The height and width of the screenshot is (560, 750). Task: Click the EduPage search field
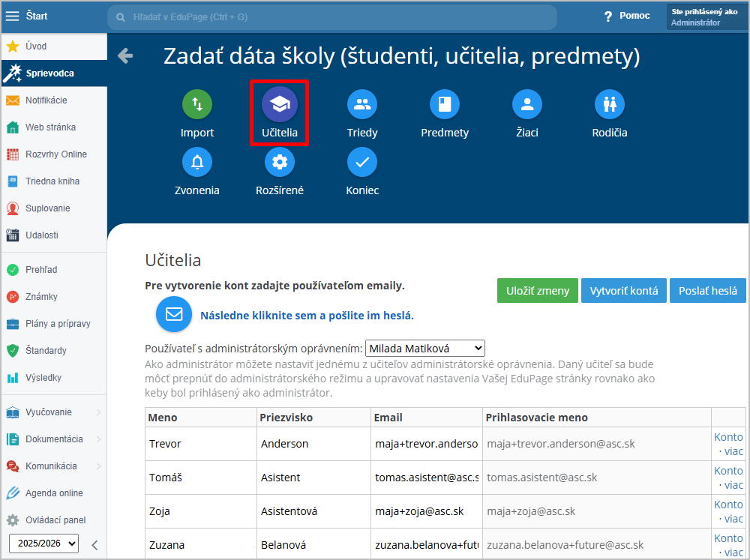click(x=331, y=16)
